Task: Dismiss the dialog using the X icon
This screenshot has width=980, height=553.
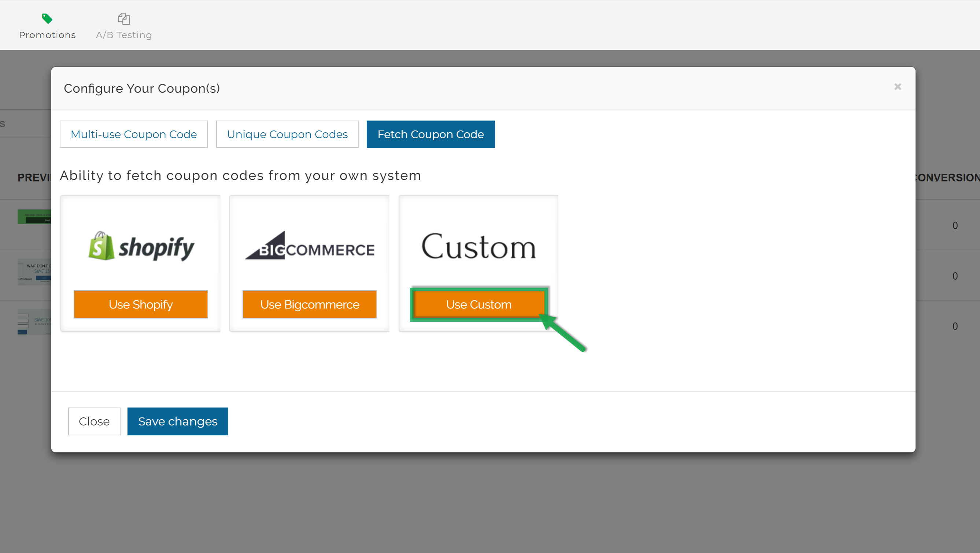Action: 898,87
